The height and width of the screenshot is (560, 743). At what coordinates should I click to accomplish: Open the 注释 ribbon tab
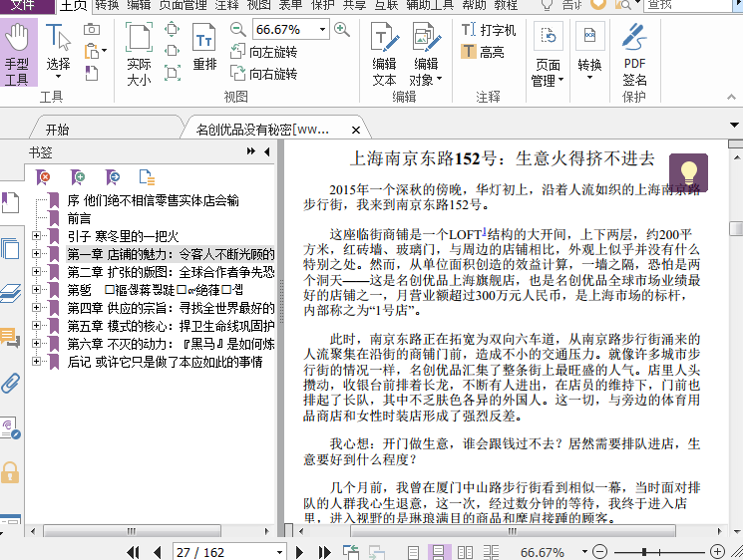(x=226, y=5)
